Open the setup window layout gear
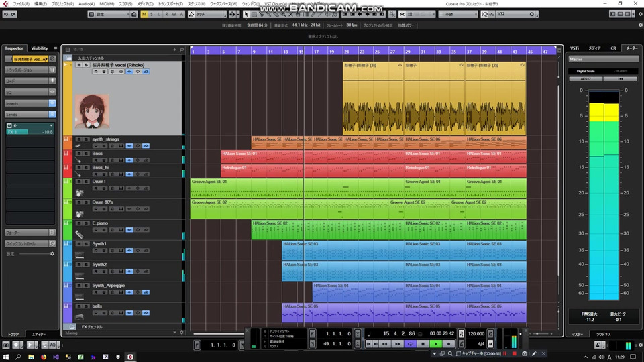 [x=640, y=14]
